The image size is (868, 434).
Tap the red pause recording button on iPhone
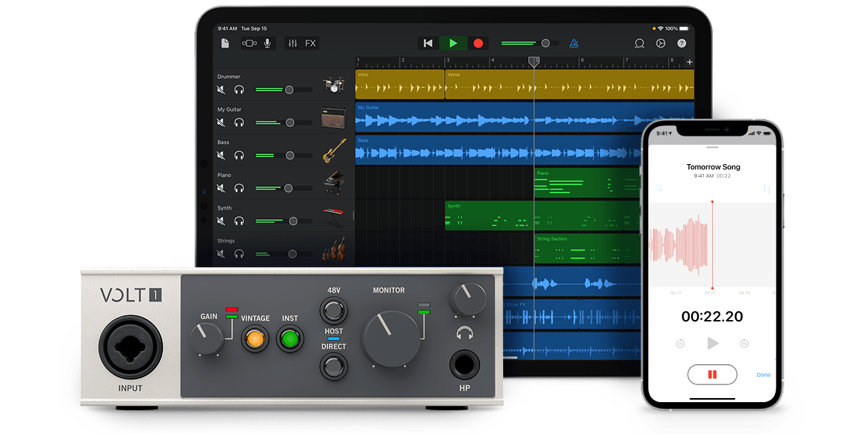point(712,374)
